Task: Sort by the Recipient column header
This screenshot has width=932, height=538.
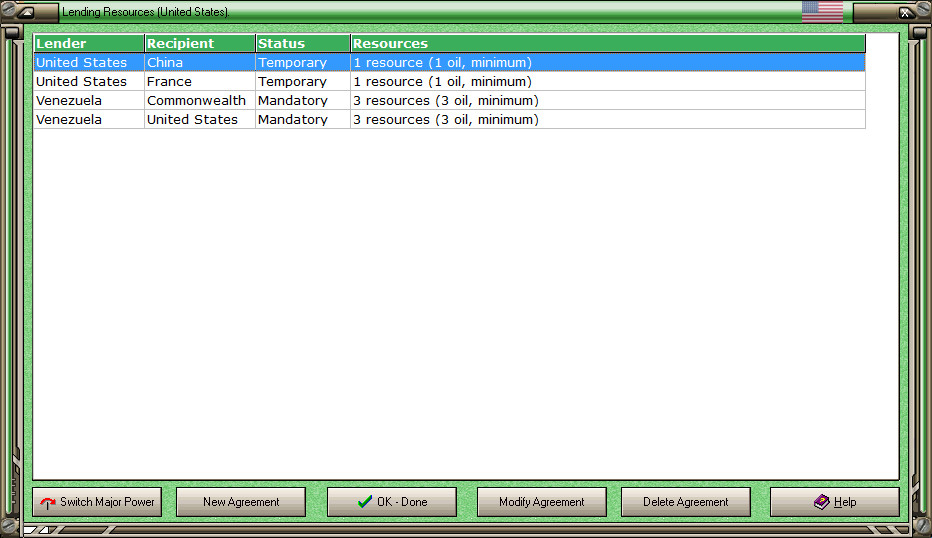Action: (x=200, y=43)
